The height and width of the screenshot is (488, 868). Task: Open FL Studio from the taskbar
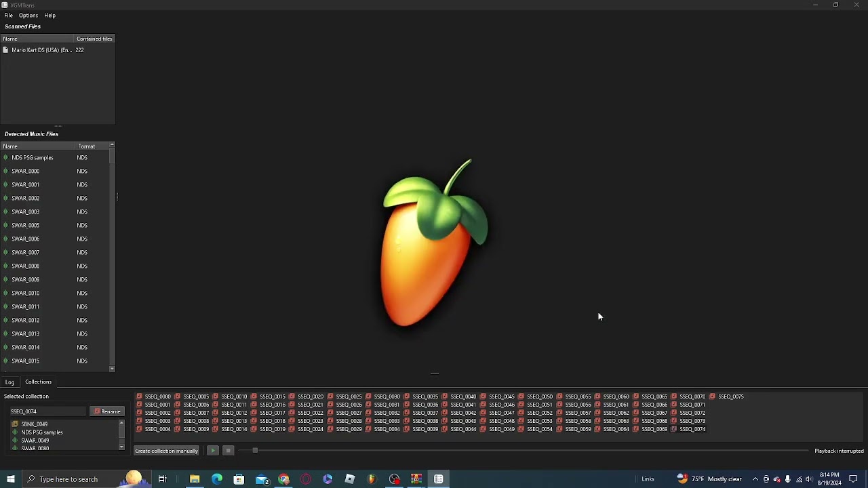click(372, 479)
